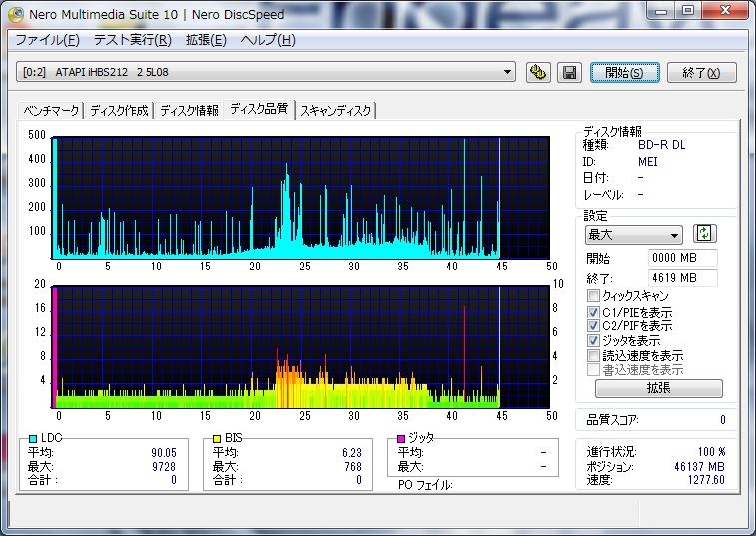Open the 拡張(E) menu
Viewport: 756px width, 536px height.
point(206,40)
